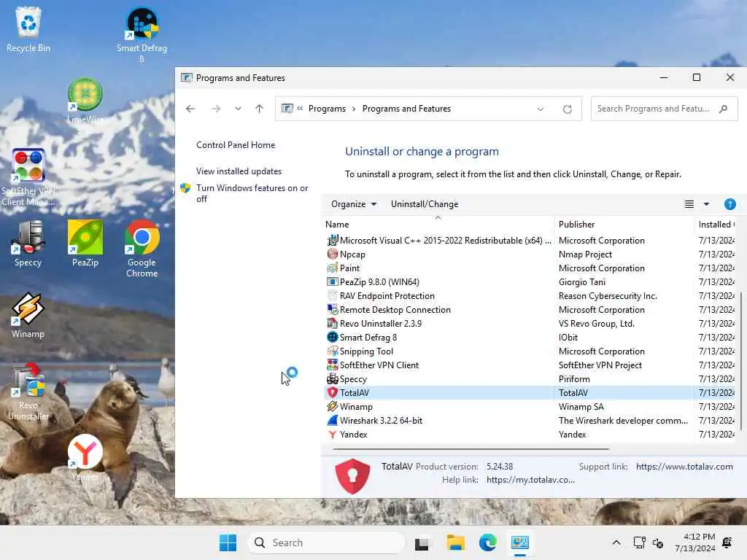Select Snipping Tool in program list
747x560 pixels.
click(529, 351)
